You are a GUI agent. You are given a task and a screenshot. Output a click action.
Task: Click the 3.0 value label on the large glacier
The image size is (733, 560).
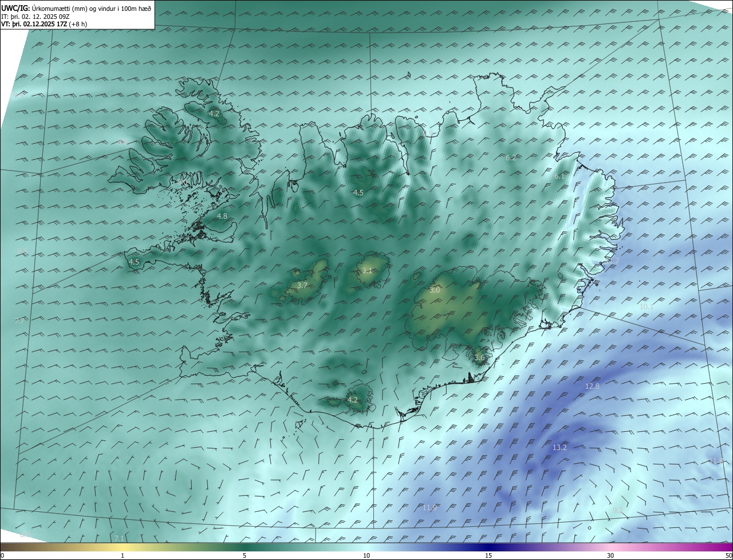click(435, 290)
